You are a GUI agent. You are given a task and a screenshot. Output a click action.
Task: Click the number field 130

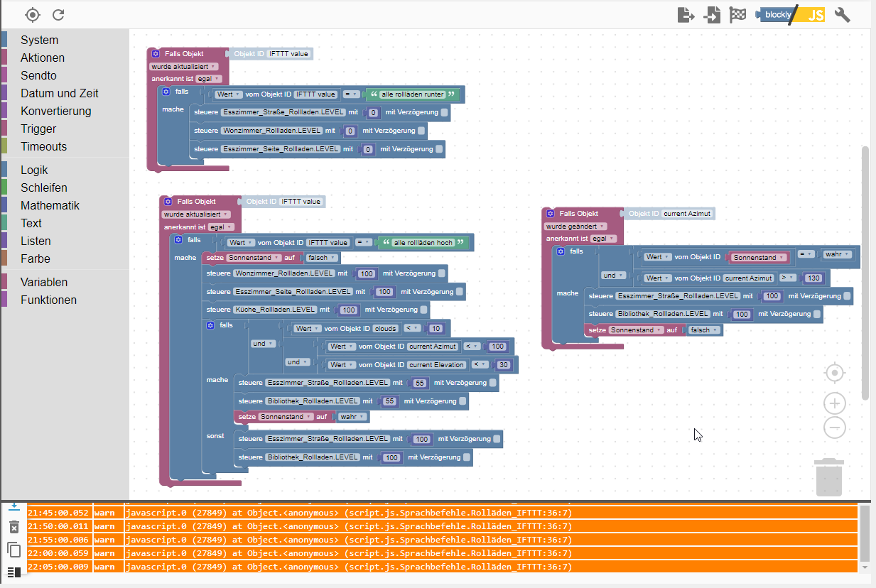813,278
